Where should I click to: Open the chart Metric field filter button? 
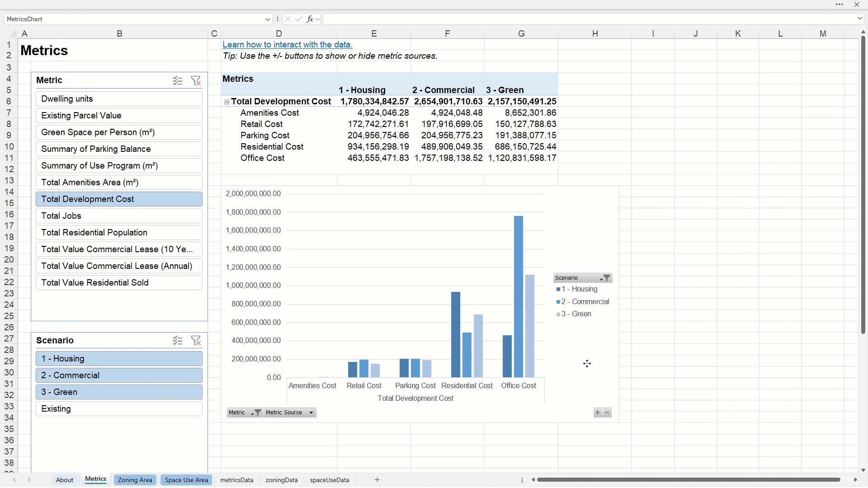click(256, 413)
